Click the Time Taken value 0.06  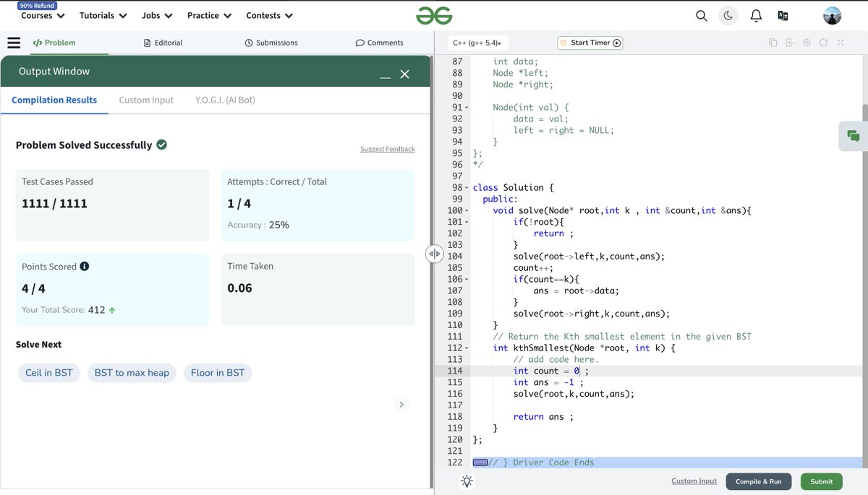pos(239,288)
